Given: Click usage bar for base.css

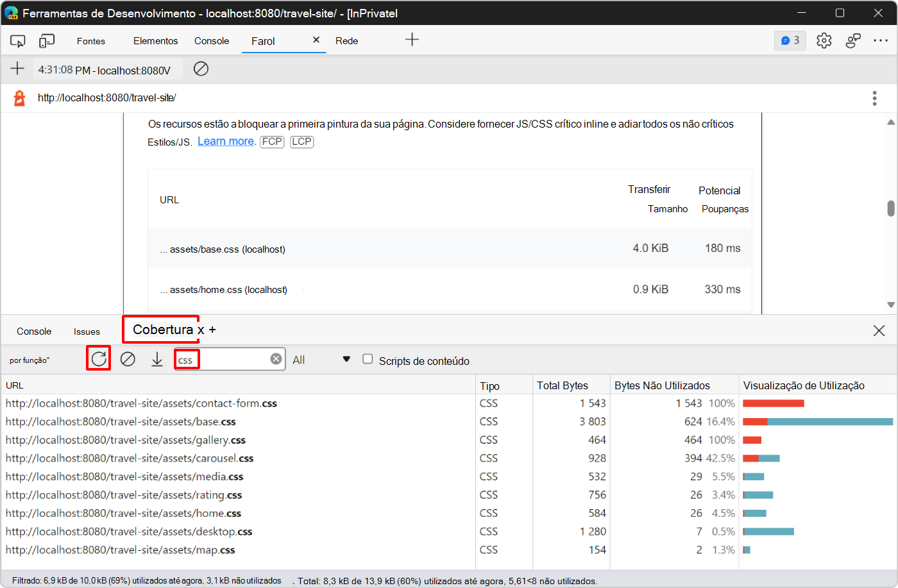Looking at the screenshot, I should click(817, 422).
